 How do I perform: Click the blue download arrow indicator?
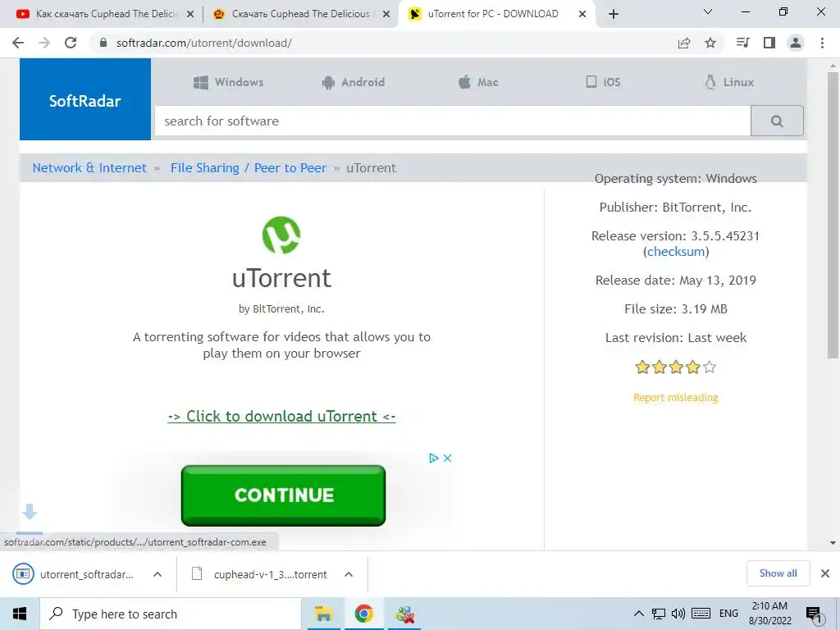point(30,512)
